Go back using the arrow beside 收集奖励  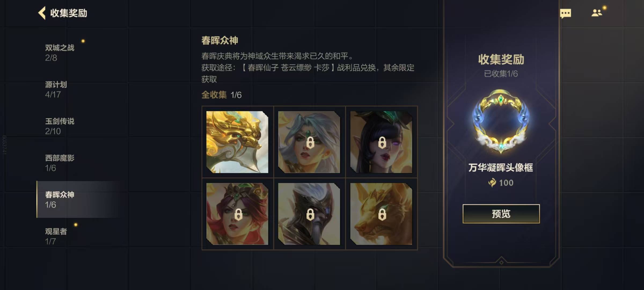click(42, 13)
